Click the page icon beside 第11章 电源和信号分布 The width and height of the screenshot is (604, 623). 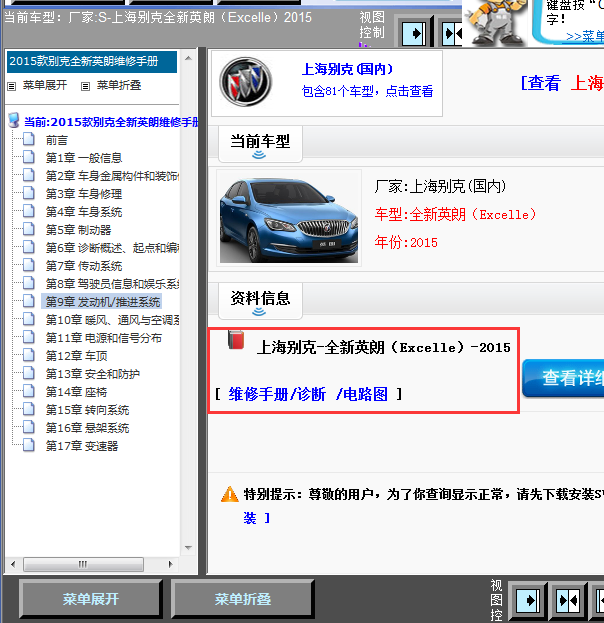point(29,337)
